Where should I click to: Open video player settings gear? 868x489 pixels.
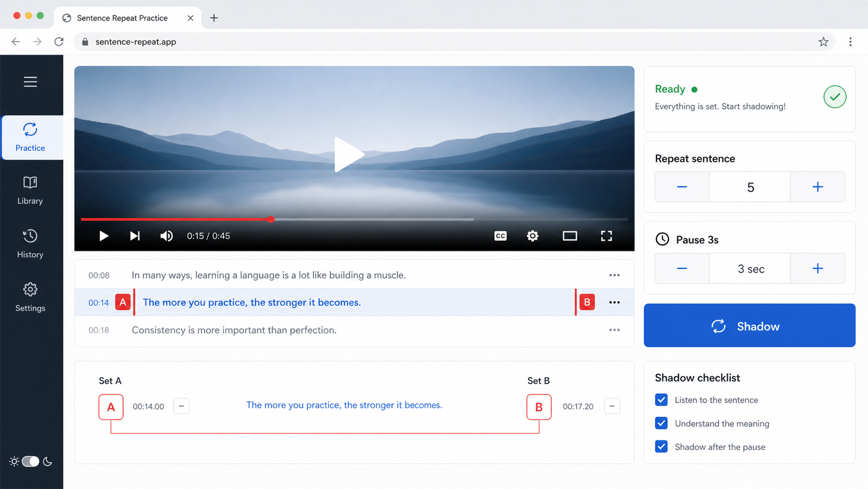coord(533,236)
